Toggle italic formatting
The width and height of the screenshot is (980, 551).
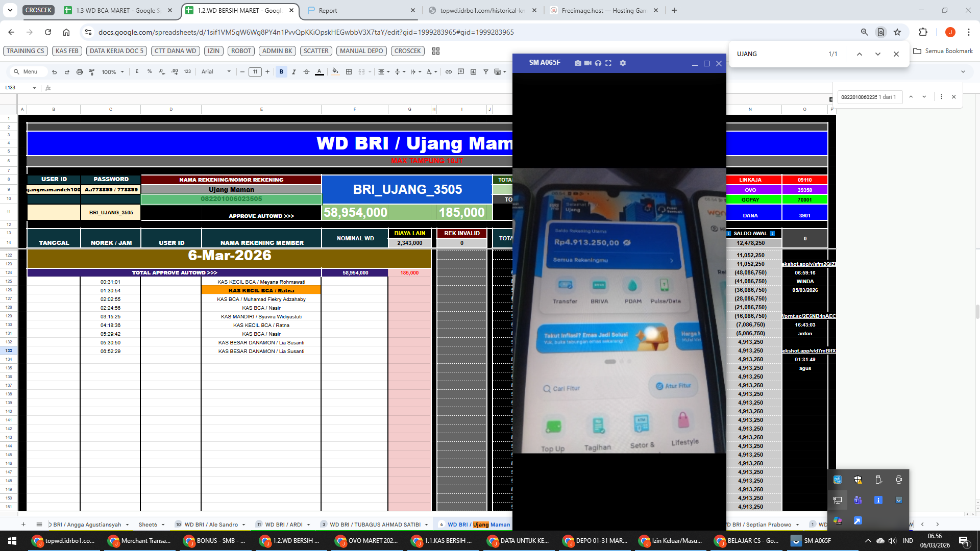tap(294, 72)
